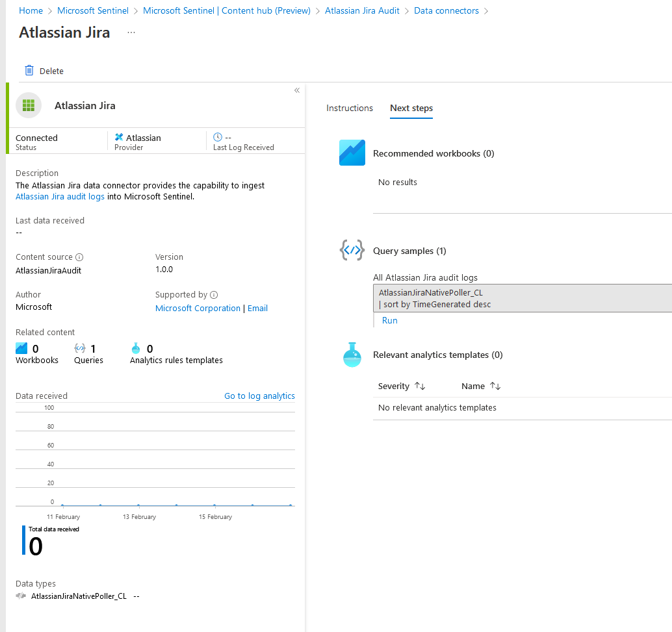Click the Analytics rules flask icon
This screenshot has height=632, width=672.
[136, 348]
